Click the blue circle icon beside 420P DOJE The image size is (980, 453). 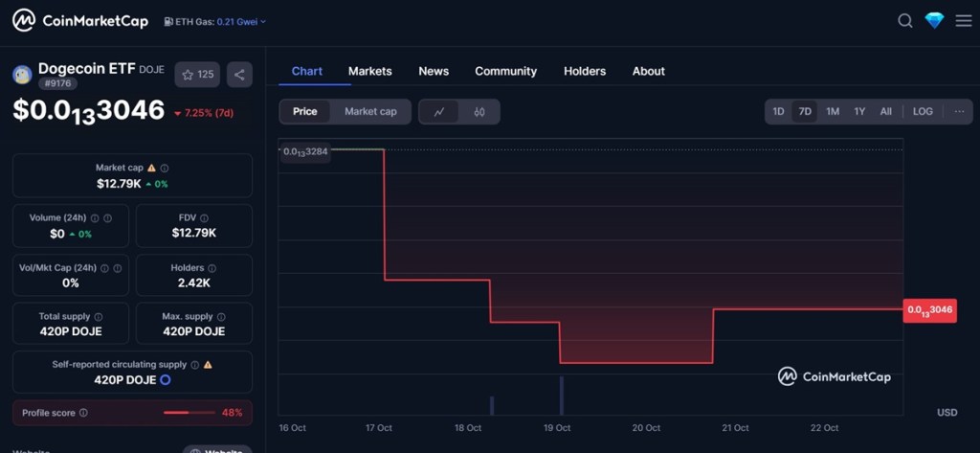tap(166, 380)
